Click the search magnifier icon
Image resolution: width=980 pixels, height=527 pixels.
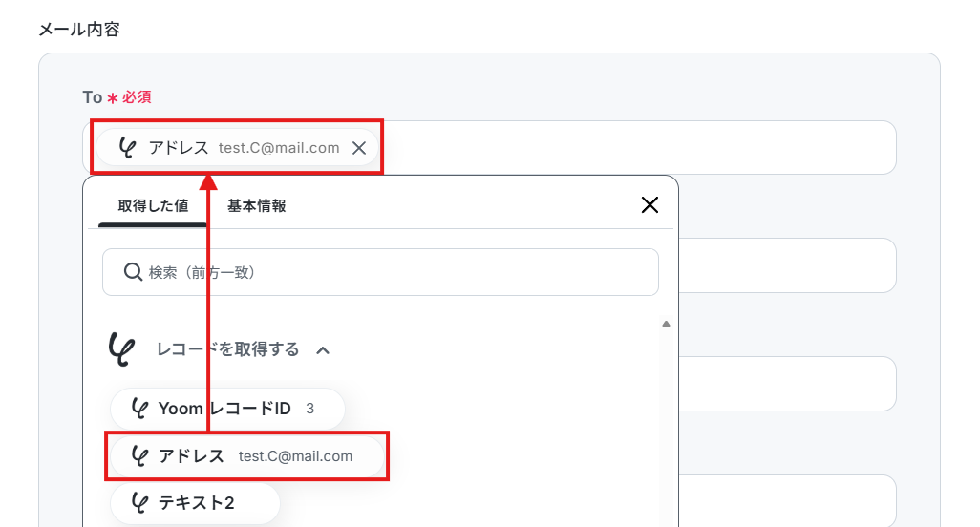coord(133,272)
